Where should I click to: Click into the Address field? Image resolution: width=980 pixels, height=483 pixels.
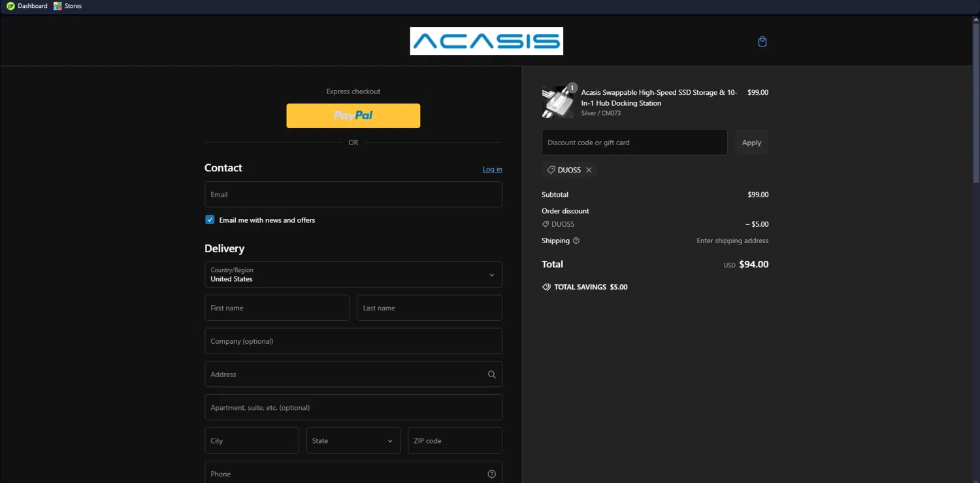pyautogui.click(x=353, y=375)
